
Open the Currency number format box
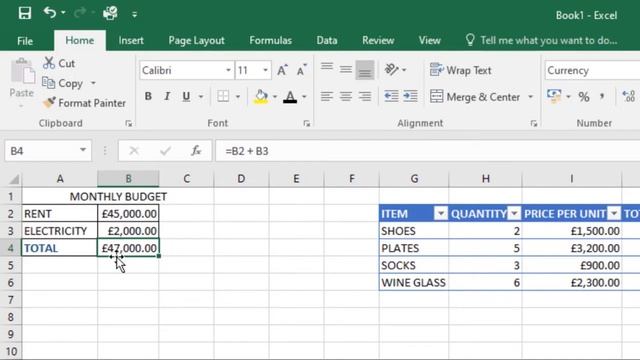tap(592, 71)
